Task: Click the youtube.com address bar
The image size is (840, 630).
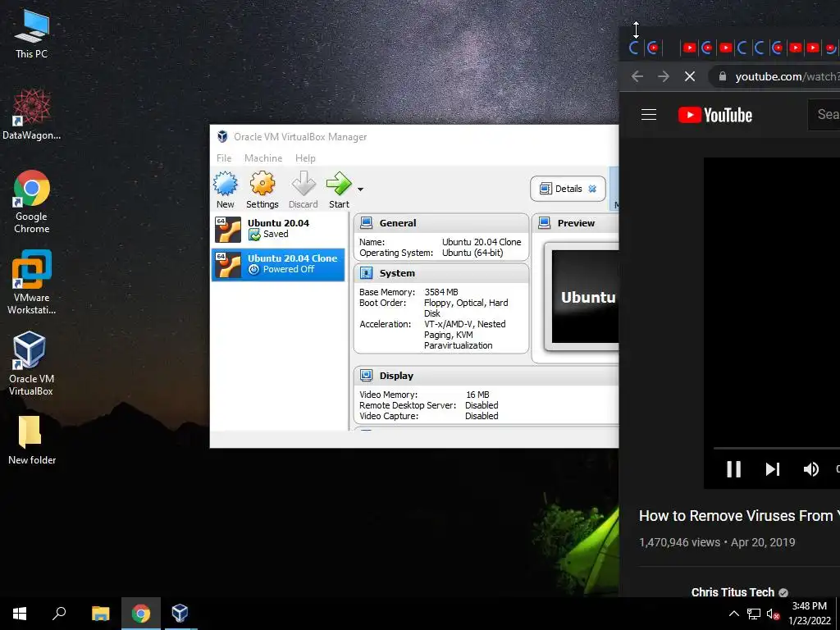Action: (x=774, y=76)
